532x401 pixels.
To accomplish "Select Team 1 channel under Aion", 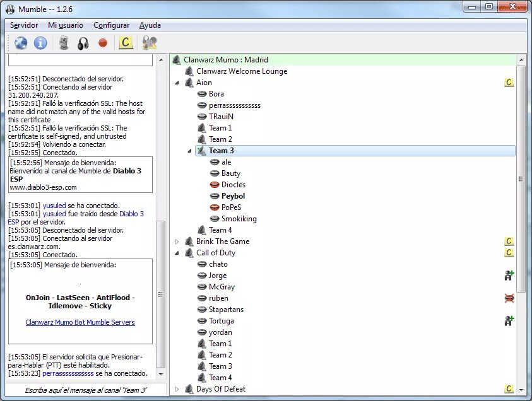I will (x=220, y=128).
